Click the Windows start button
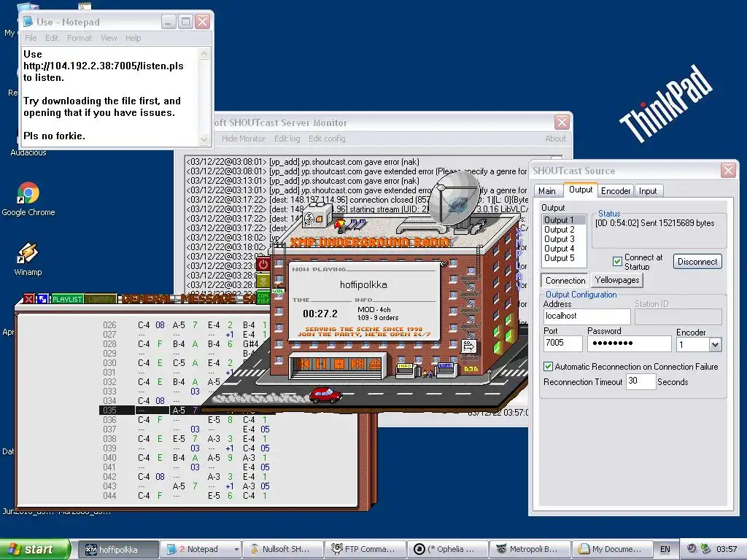Image resolution: width=747 pixels, height=560 pixels. [34, 549]
